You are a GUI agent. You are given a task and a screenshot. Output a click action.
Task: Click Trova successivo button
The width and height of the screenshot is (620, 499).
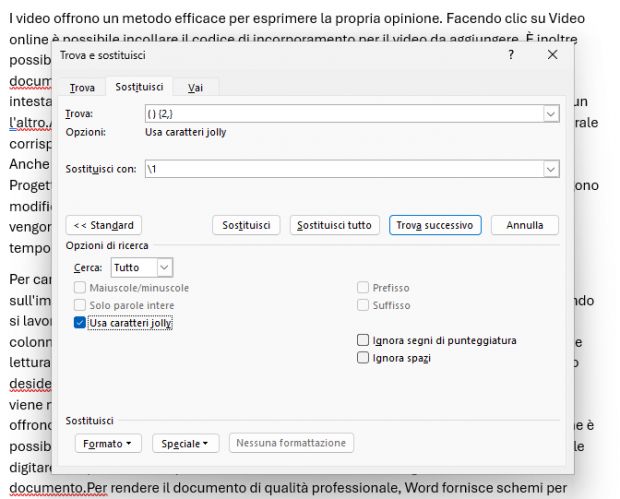436,225
